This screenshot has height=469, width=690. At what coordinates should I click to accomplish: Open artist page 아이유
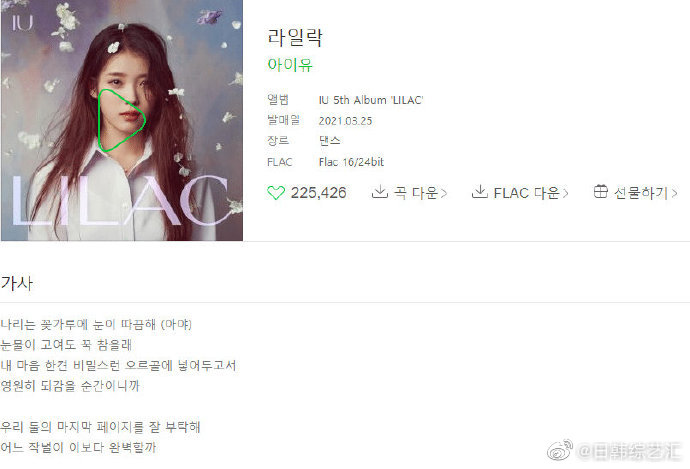click(290, 65)
